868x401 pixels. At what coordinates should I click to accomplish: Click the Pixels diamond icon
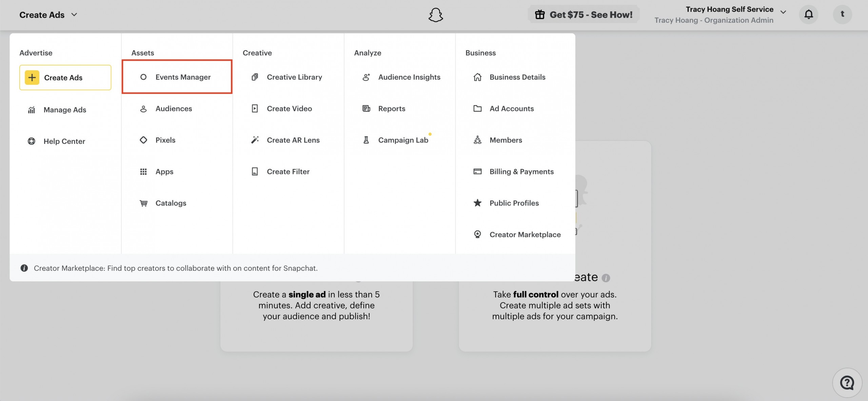143,140
